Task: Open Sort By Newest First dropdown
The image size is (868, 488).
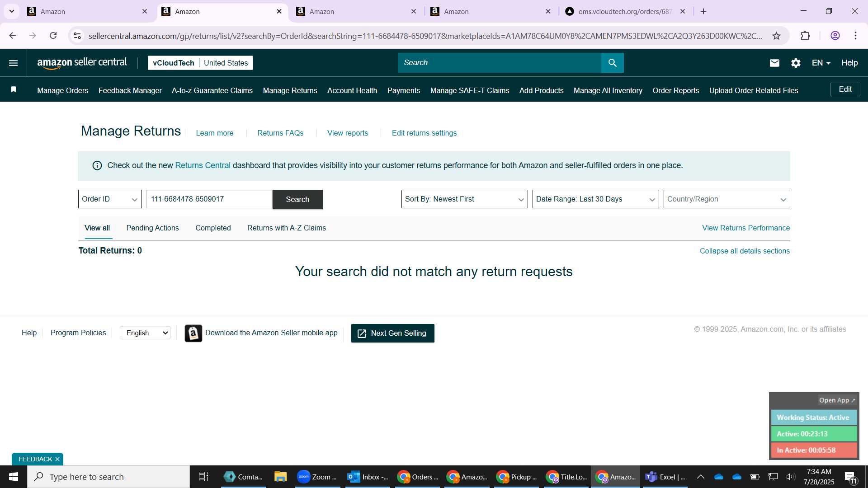Action: coord(464,199)
